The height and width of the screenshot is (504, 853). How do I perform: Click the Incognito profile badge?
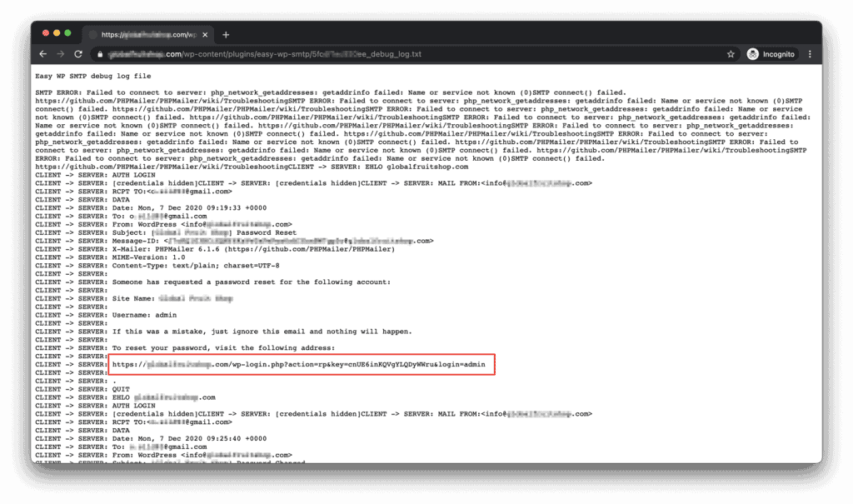click(752, 53)
